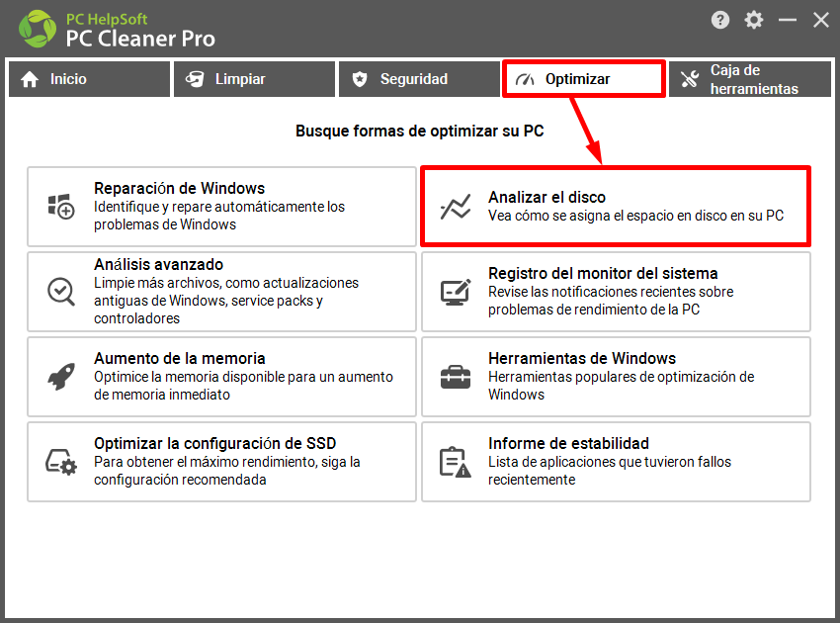840x623 pixels.
Task: Switch to the Inicio tab
Action: coord(90,79)
